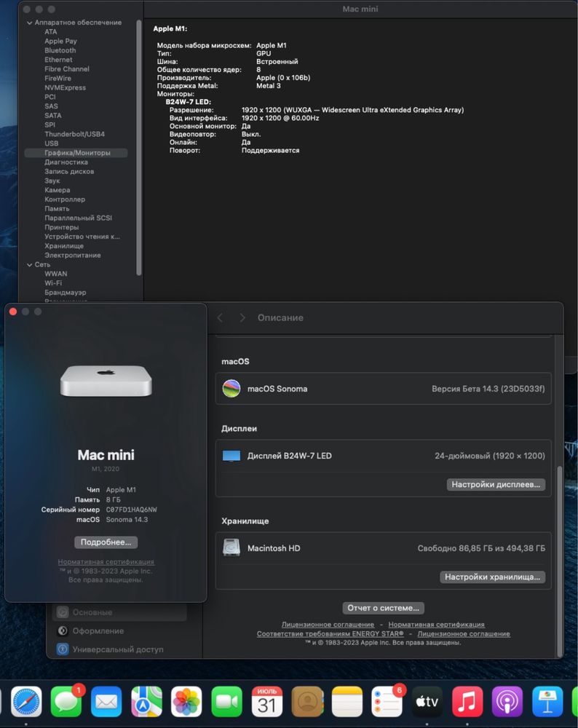Select FireWire in hardware list
The image size is (578, 728).
[x=58, y=78]
